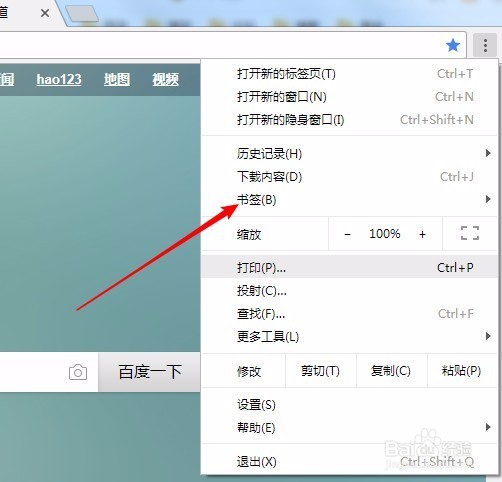Close the current browser tab
The image size is (502, 482).
[45, 13]
